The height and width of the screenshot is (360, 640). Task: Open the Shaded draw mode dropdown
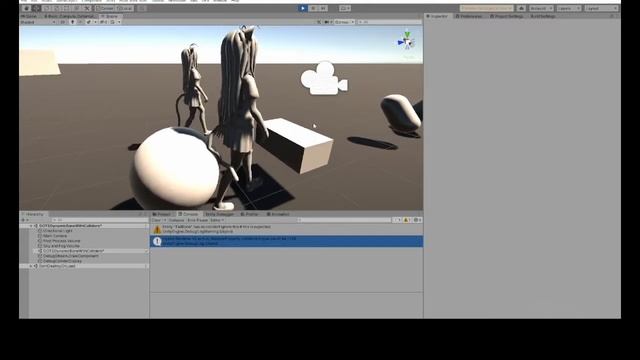point(38,22)
